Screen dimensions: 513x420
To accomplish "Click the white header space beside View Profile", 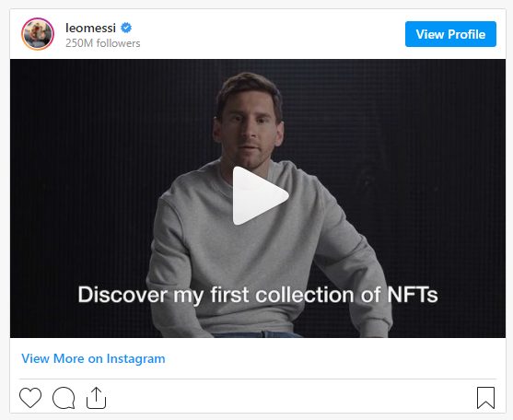I will tap(272, 34).
